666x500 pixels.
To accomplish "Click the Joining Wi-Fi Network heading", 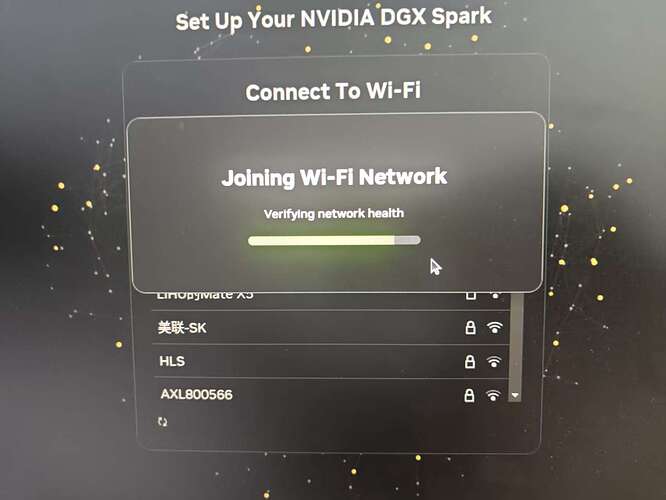I will [334, 177].
